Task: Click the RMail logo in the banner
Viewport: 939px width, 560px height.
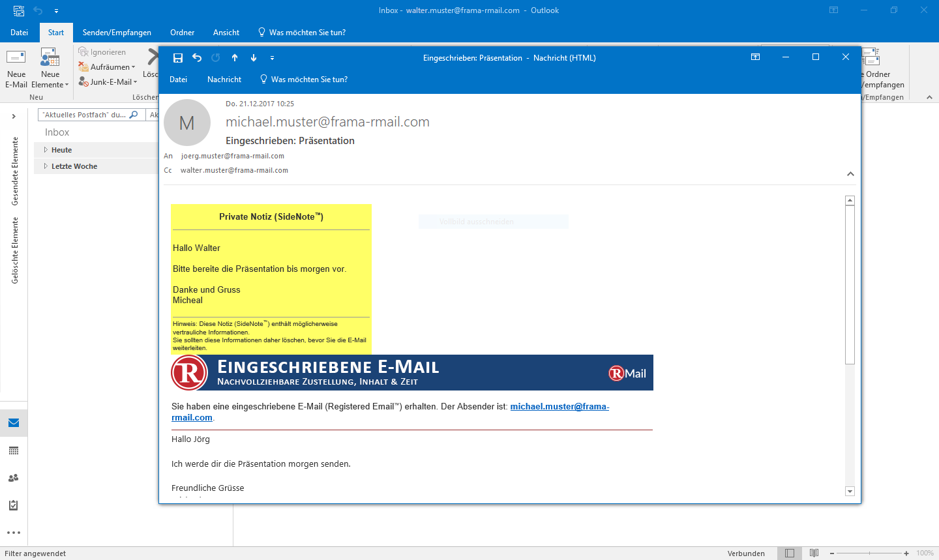Action: coord(627,374)
